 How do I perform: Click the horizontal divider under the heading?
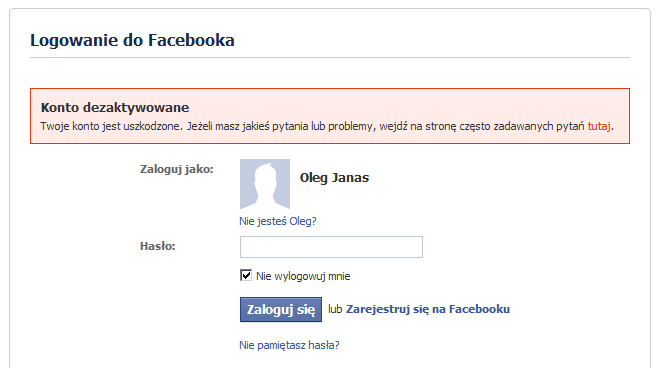[x=330, y=58]
